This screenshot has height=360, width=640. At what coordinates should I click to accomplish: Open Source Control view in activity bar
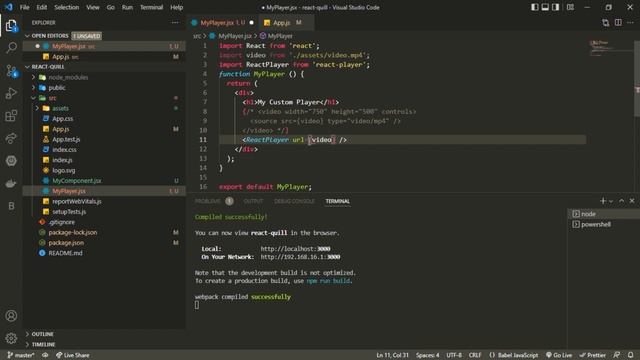[11, 71]
